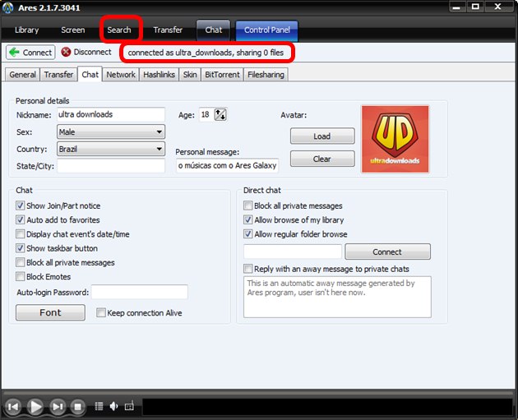This screenshot has width=518, height=420.
Task: Switch to General settings tab
Action: 22,75
